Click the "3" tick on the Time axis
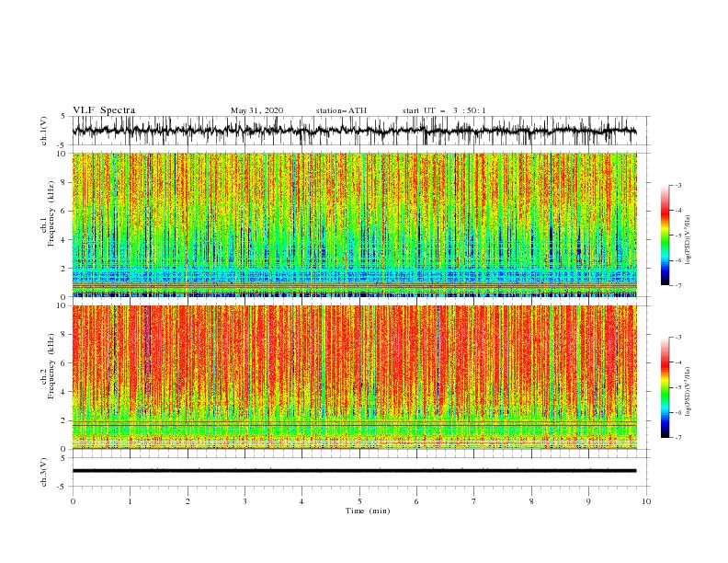The image size is (728, 563). pyautogui.click(x=245, y=501)
